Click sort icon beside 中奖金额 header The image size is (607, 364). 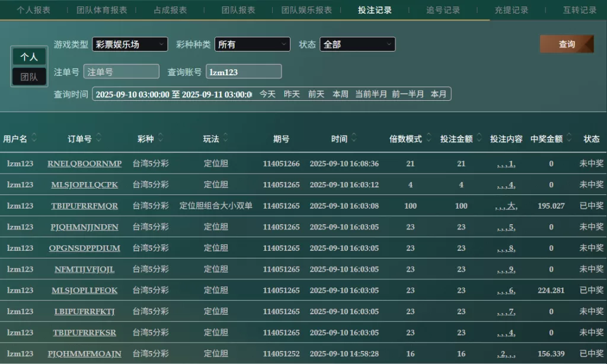point(568,138)
